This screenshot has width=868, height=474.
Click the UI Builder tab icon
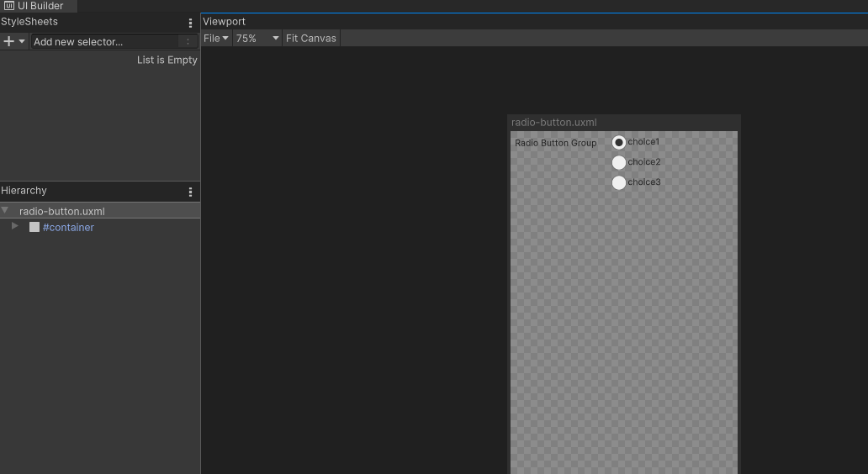tap(9, 6)
